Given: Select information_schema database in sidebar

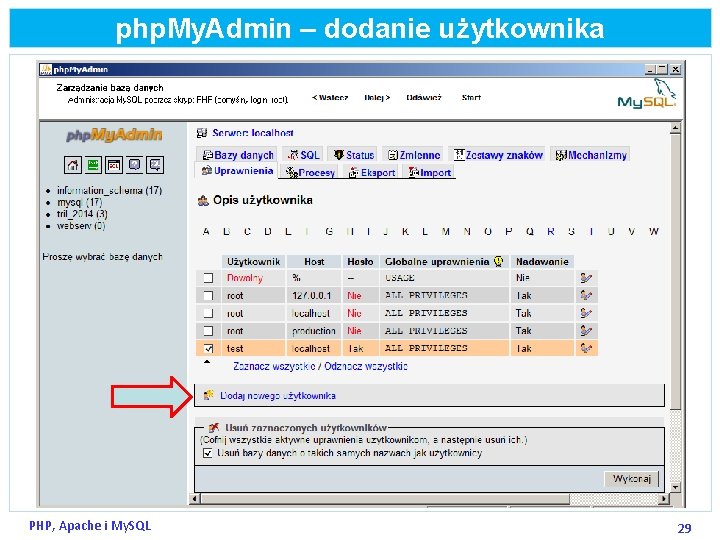Looking at the screenshot, I should [109, 190].
